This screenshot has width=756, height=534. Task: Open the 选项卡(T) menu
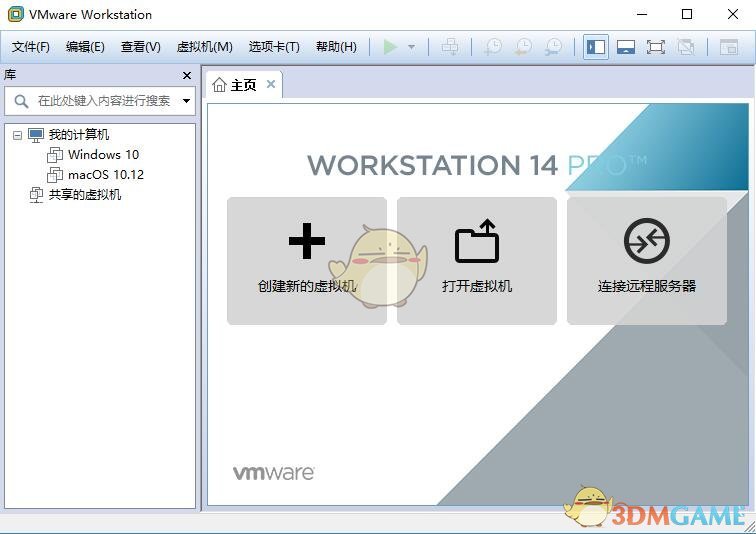click(274, 47)
